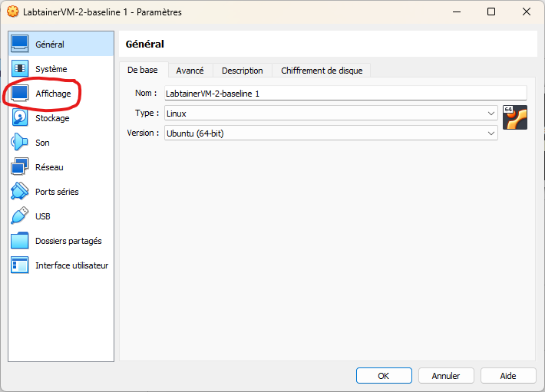
Task: Click the 64-bit Linux OS type image
Action: (515, 117)
